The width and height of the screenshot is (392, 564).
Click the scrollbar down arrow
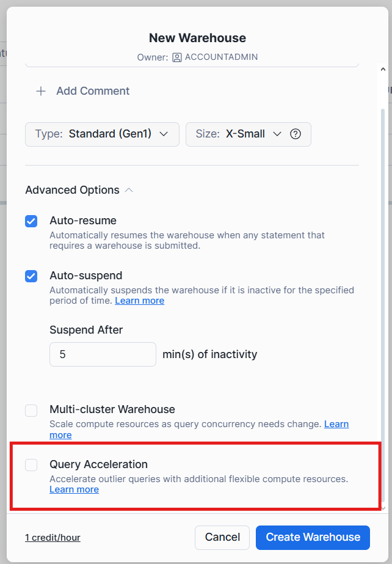click(x=383, y=507)
